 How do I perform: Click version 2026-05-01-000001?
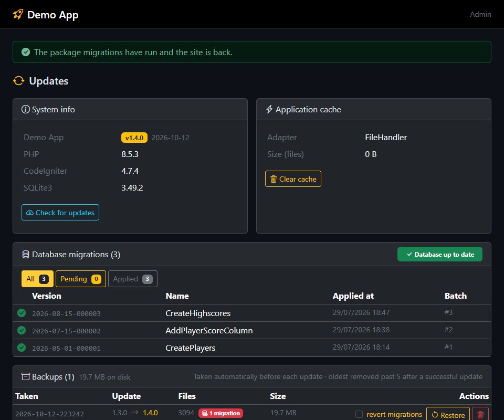click(x=66, y=348)
